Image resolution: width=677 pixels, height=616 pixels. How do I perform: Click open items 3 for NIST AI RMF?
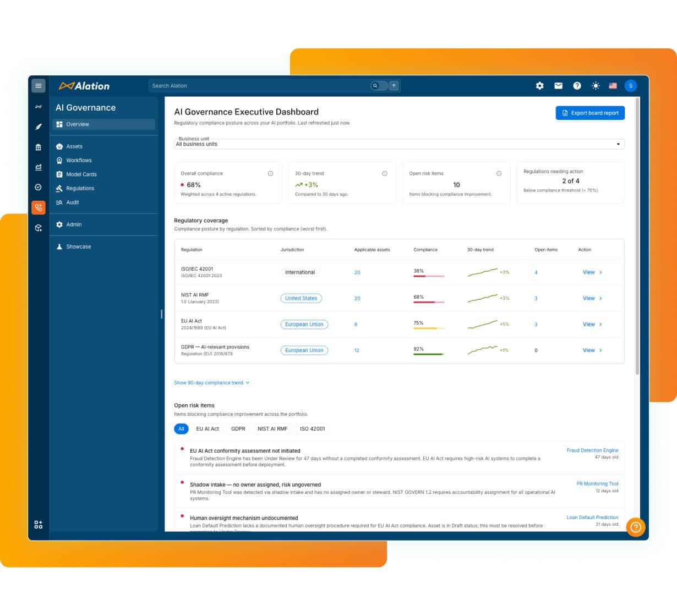point(536,298)
